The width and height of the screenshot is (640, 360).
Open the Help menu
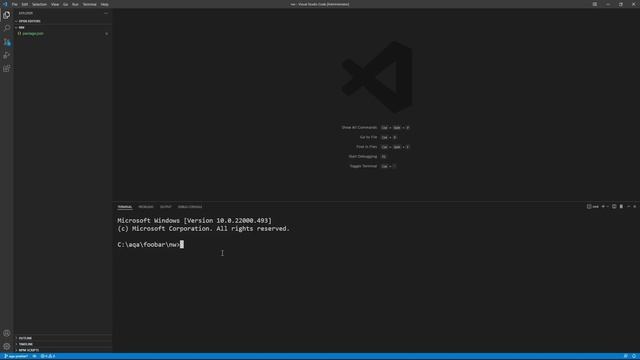click(104, 4)
